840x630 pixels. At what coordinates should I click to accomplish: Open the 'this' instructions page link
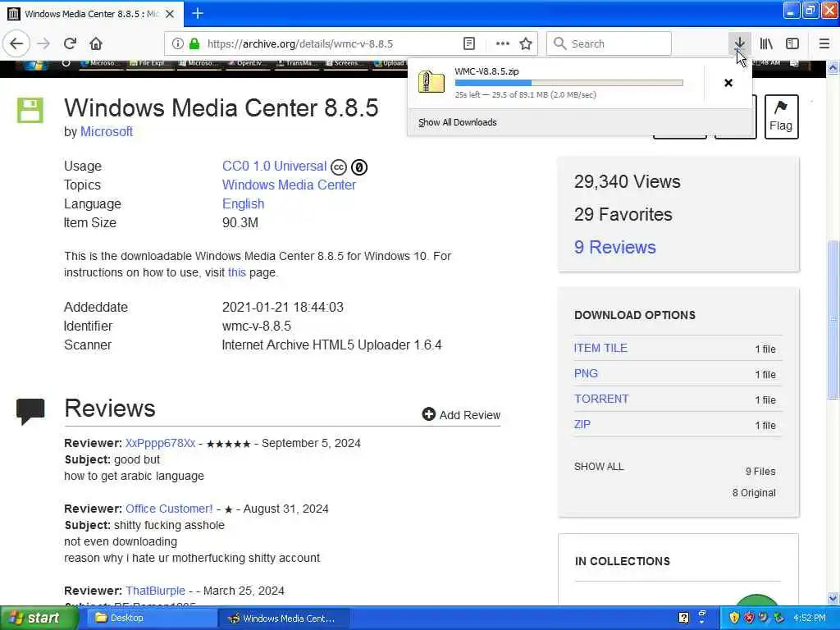[x=237, y=272]
